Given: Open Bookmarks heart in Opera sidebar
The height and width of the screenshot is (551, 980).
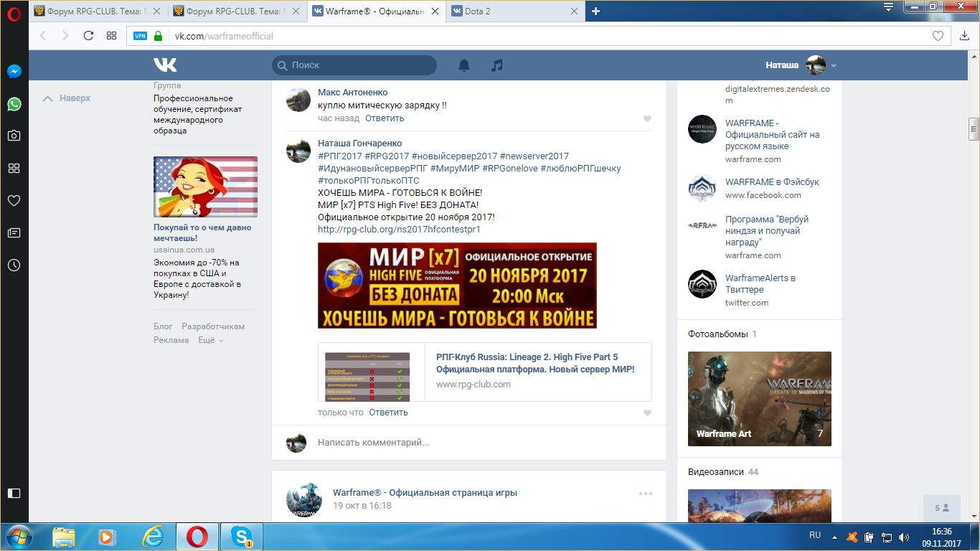Looking at the screenshot, I should click(x=14, y=200).
